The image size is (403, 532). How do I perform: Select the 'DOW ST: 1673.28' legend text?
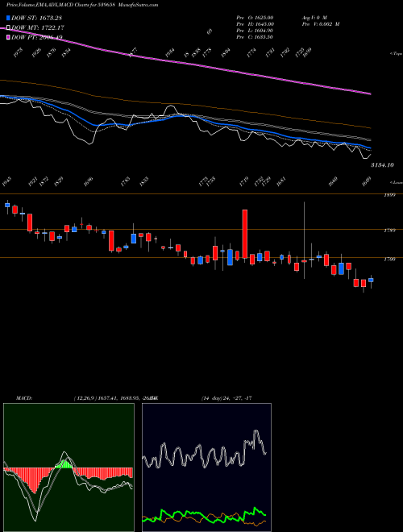36,18
